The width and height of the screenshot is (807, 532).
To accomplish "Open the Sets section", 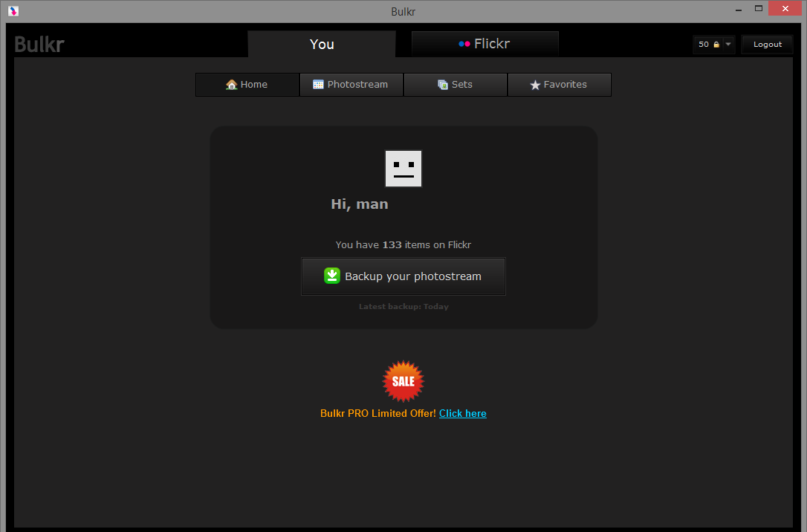I will pyautogui.click(x=456, y=85).
